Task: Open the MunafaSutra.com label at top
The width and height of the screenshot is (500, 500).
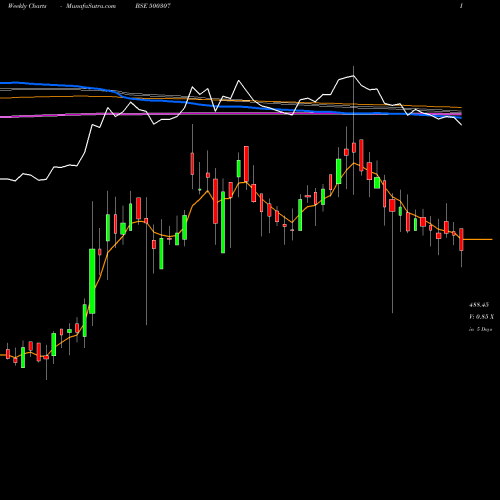Action: click(x=91, y=6)
